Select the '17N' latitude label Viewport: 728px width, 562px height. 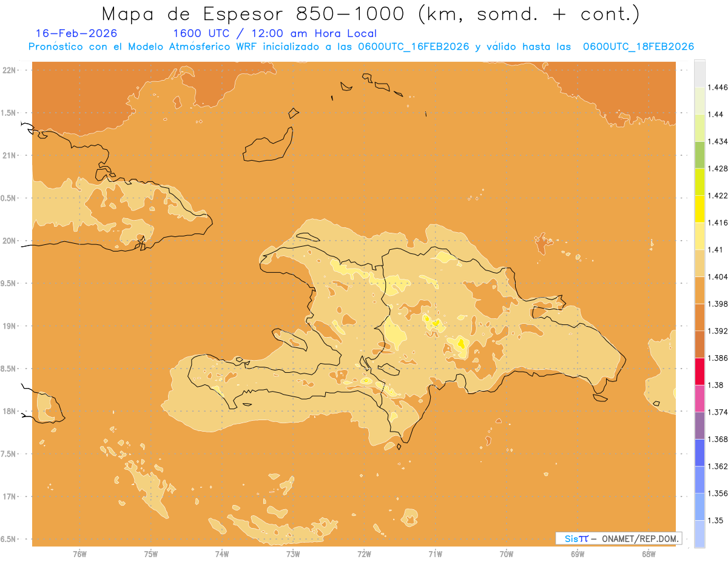click(9, 497)
